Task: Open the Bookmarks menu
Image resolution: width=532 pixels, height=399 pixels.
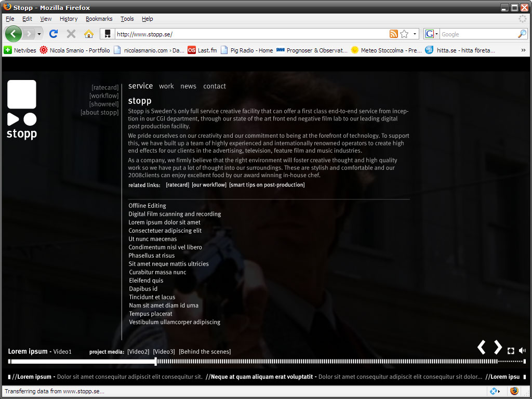Action: (99, 19)
